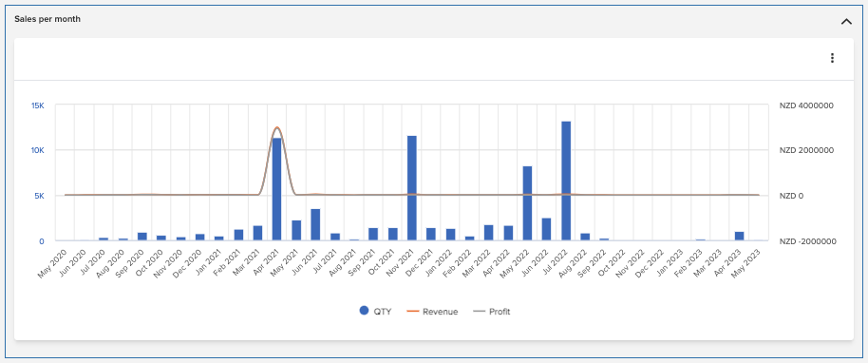The height and width of the screenshot is (363, 868).
Task: Select the June 2022 quantity bar
Action: tap(546, 229)
